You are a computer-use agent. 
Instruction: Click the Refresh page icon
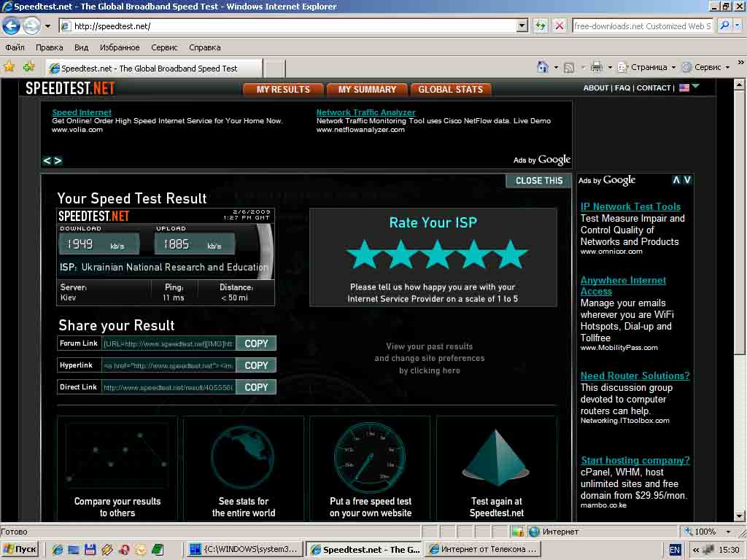coord(541,26)
